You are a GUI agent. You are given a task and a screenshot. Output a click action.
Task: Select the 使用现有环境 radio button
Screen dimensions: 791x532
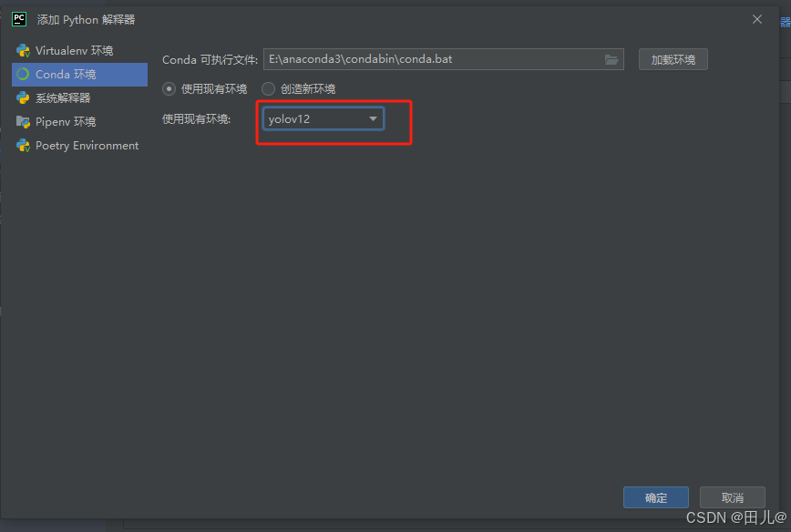tap(169, 87)
